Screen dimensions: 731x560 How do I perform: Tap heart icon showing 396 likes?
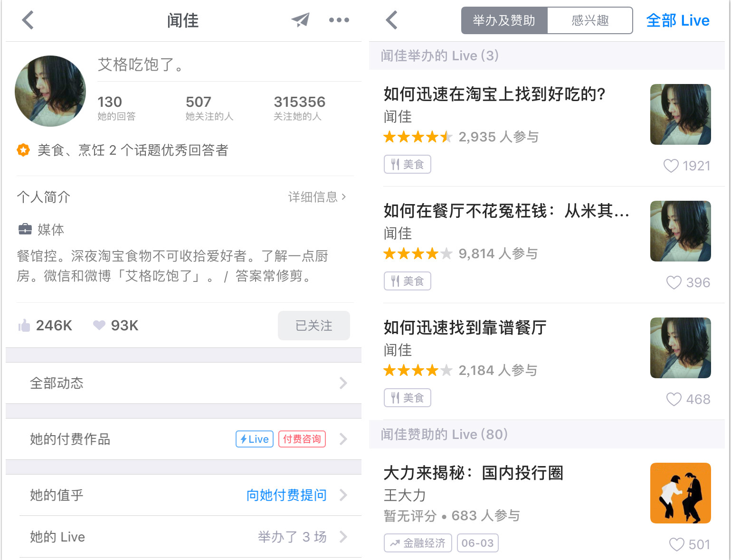click(x=674, y=282)
